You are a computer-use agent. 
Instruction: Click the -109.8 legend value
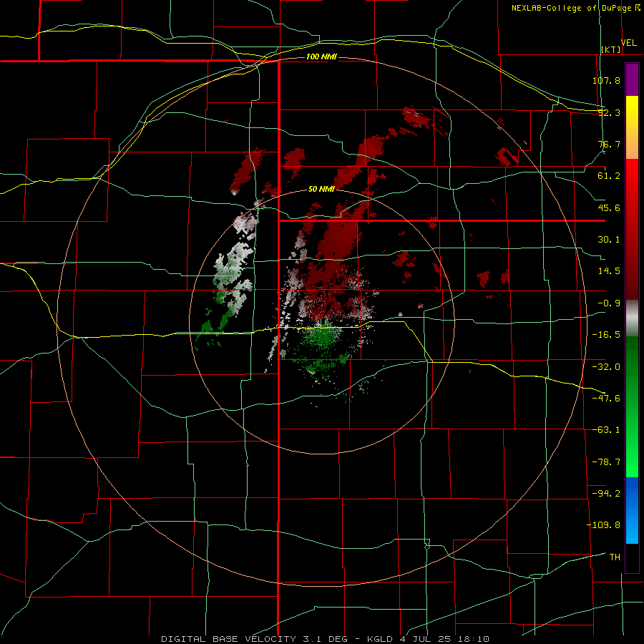tap(603, 525)
